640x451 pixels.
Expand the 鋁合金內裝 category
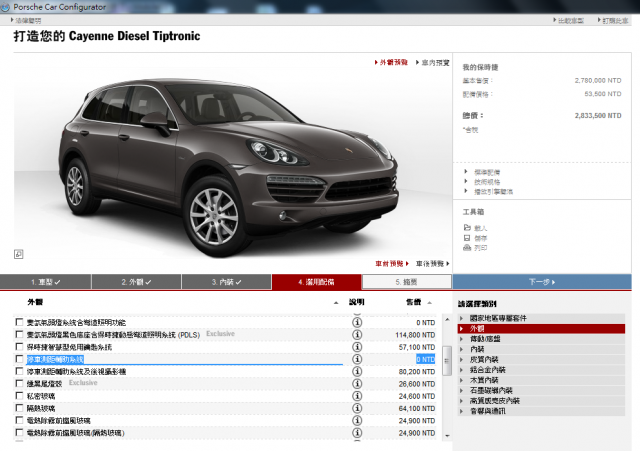[541, 370]
